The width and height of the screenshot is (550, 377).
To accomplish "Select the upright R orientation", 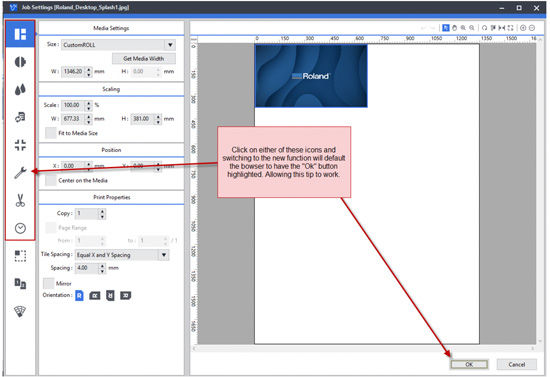I will [x=79, y=296].
